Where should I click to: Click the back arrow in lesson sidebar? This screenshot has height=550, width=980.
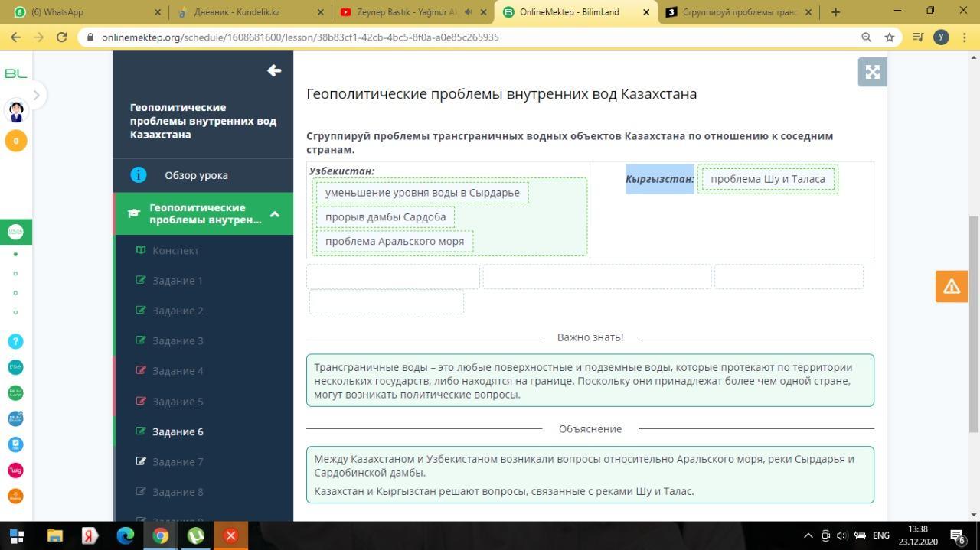pos(274,70)
